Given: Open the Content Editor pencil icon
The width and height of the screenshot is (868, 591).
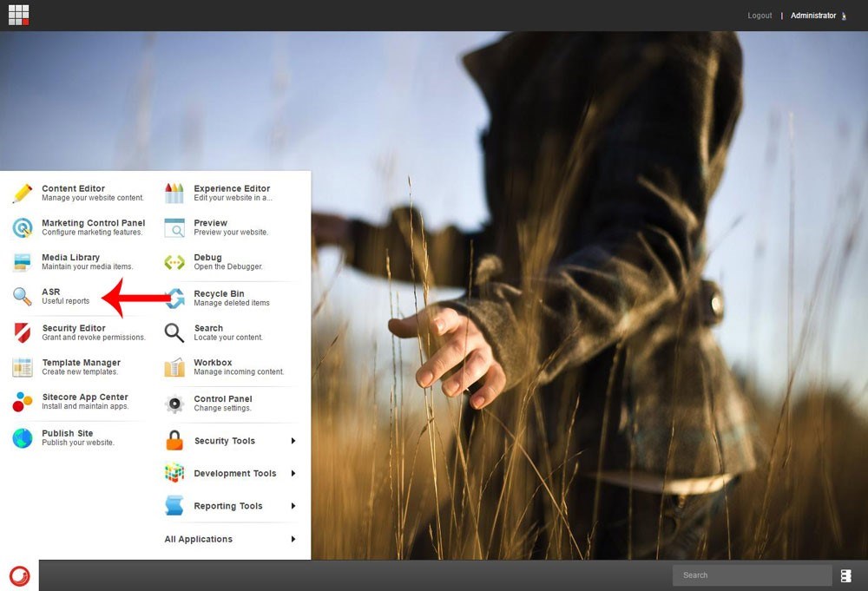Looking at the screenshot, I should pos(23,193).
